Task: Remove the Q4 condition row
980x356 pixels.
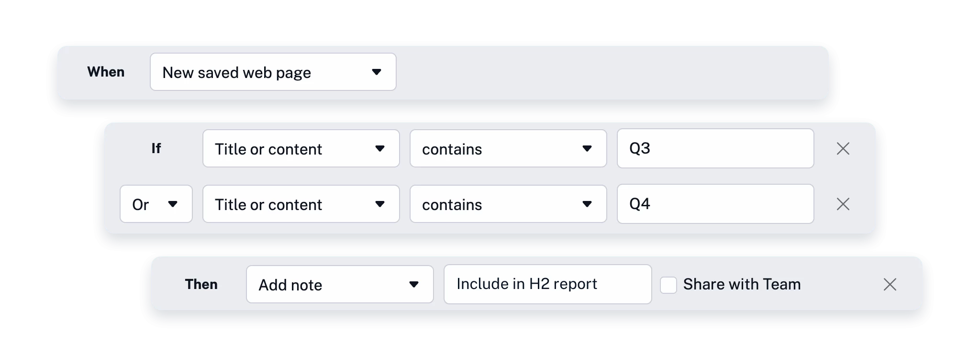Action: (843, 204)
